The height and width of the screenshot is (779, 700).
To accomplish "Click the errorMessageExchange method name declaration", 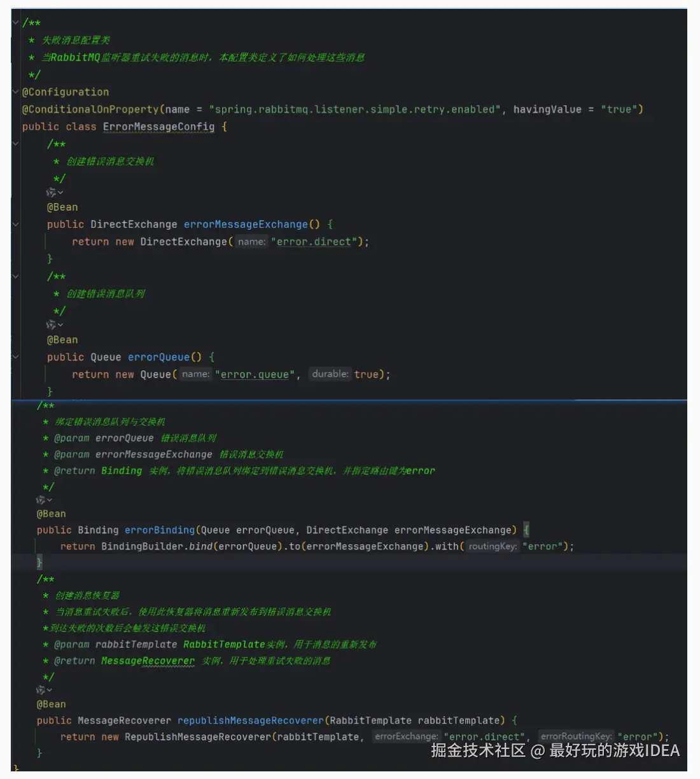I will click(246, 224).
